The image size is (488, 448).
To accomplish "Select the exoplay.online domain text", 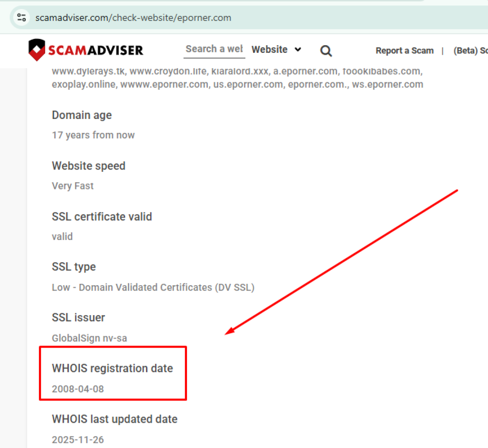I will (x=84, y=85).
